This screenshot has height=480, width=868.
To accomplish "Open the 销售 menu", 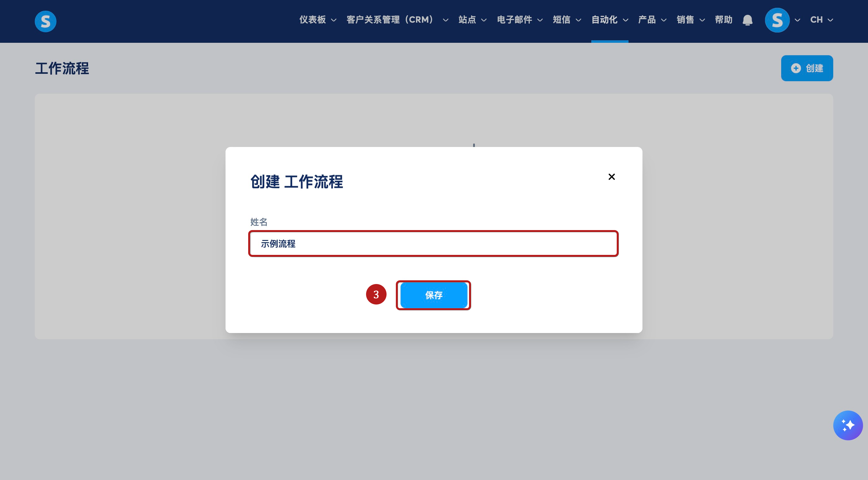I will click(x=691, y=20).
